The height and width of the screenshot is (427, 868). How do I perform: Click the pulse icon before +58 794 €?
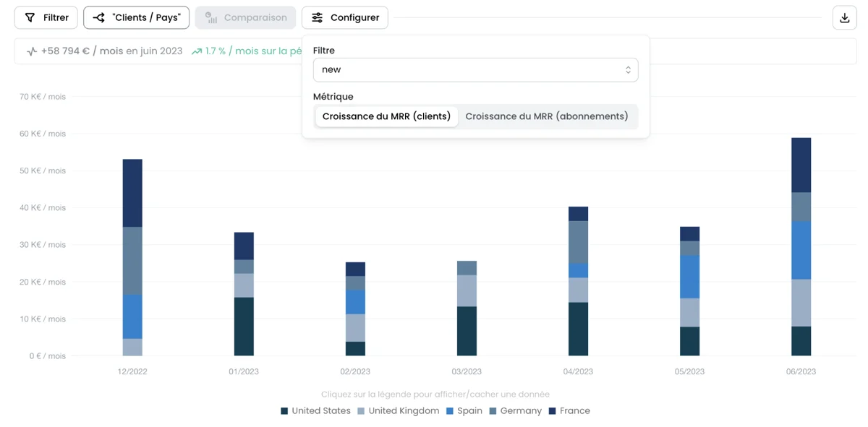[x=32, y=51]
